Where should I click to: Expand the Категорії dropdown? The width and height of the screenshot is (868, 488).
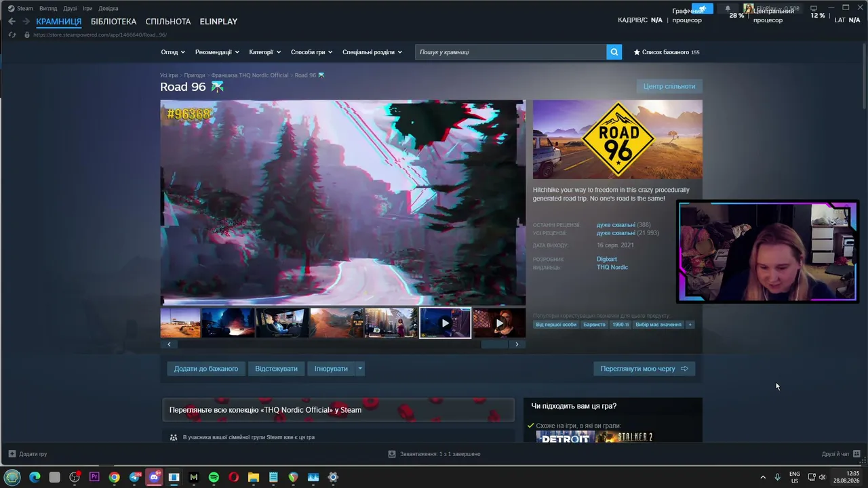[x=265, y=52]
